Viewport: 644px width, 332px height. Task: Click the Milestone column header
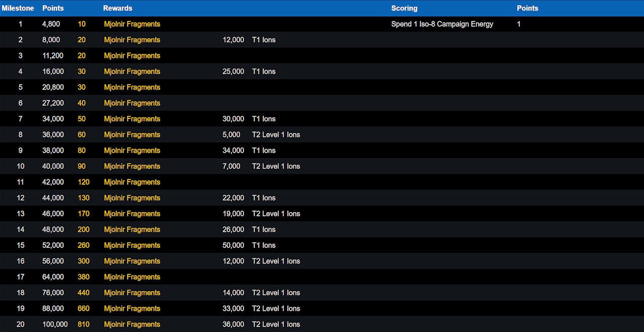[18, 8]
